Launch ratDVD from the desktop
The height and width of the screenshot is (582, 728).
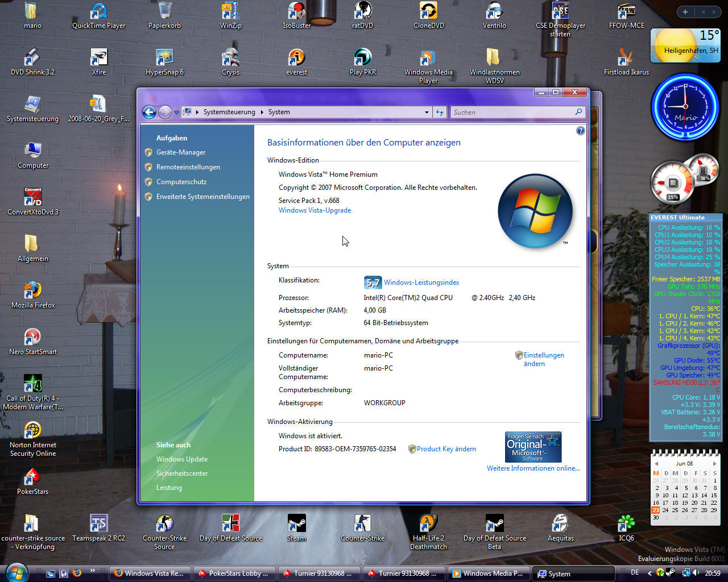tap(362, 15)
